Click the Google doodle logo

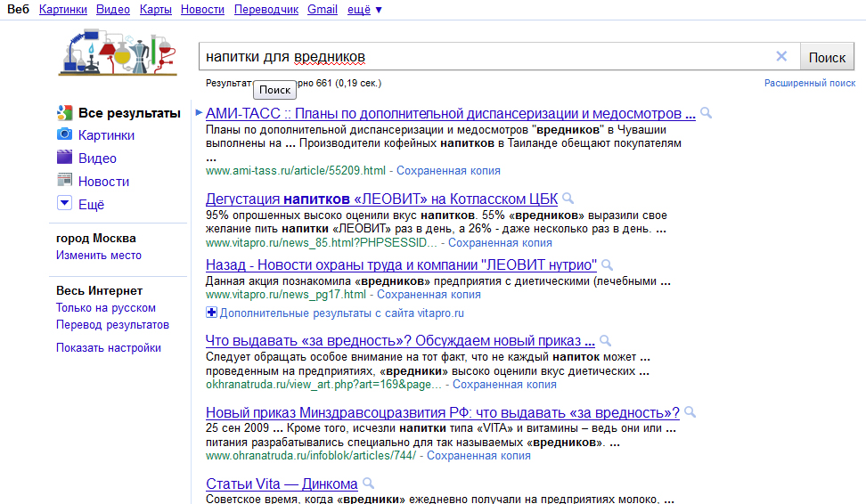click(118, 53)
